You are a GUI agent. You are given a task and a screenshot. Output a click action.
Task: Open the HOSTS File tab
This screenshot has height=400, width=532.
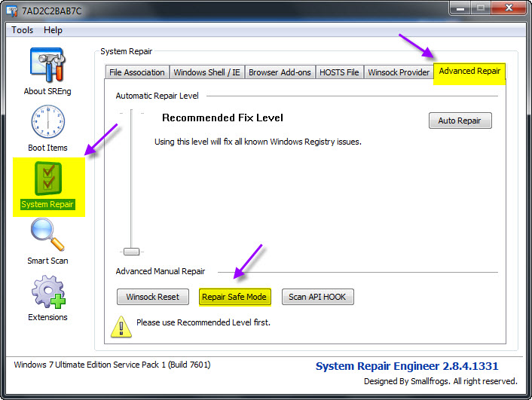(x=339, y=72)
